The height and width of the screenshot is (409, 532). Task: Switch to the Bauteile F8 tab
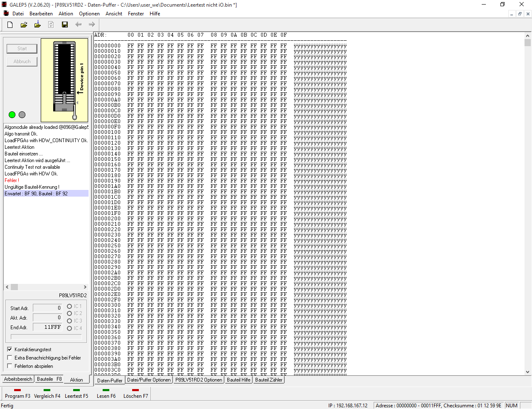[49, 379]
